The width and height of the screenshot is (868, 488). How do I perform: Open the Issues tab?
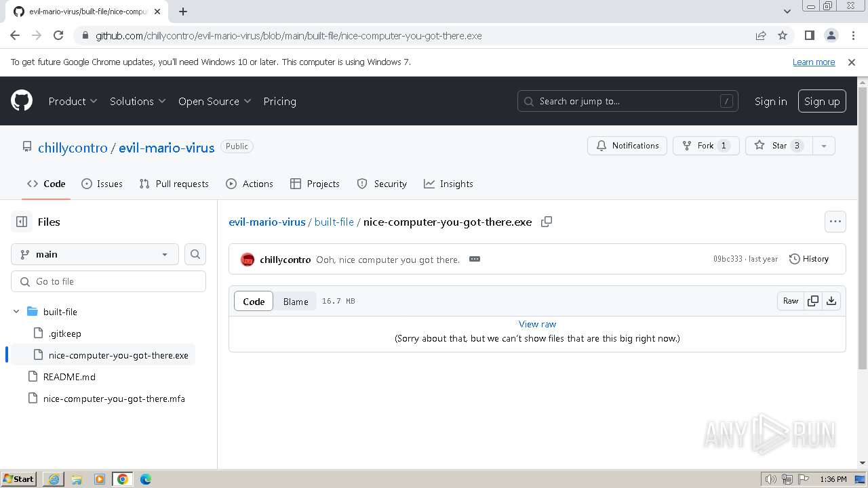[x=102, y=184]
